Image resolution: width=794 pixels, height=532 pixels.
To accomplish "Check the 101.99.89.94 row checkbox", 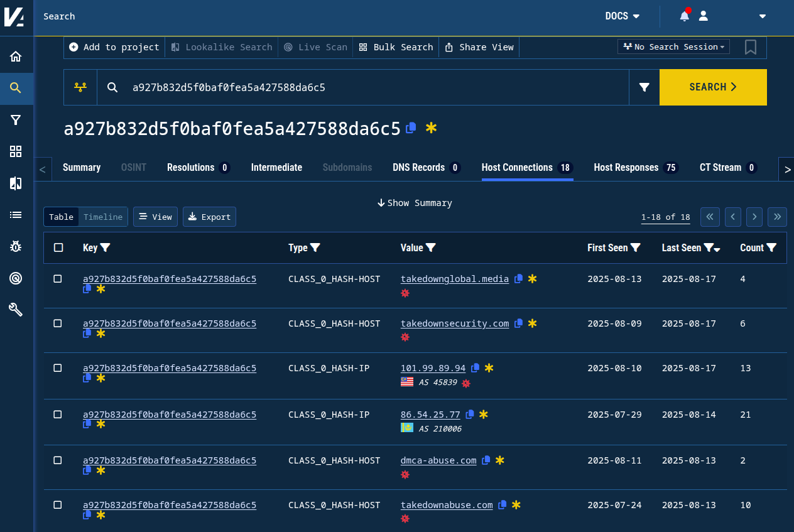I will pyautogui.click(x=58, y=368).
